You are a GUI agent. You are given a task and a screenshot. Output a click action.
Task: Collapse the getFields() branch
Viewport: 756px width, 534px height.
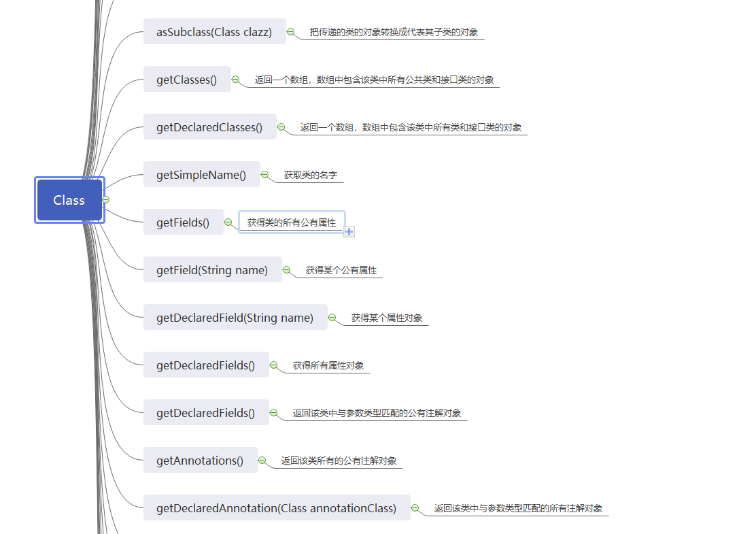click(228, 222)
